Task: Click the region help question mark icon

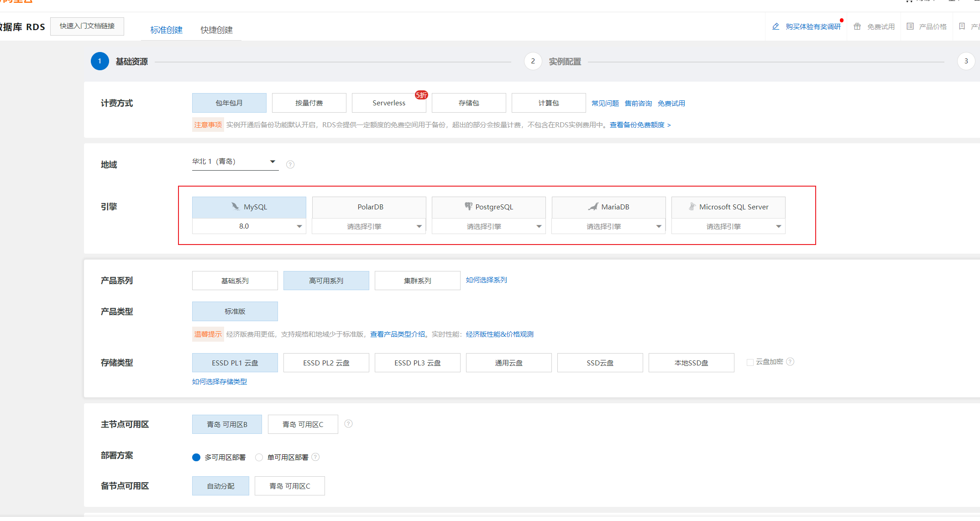Action: pos(290,164)
